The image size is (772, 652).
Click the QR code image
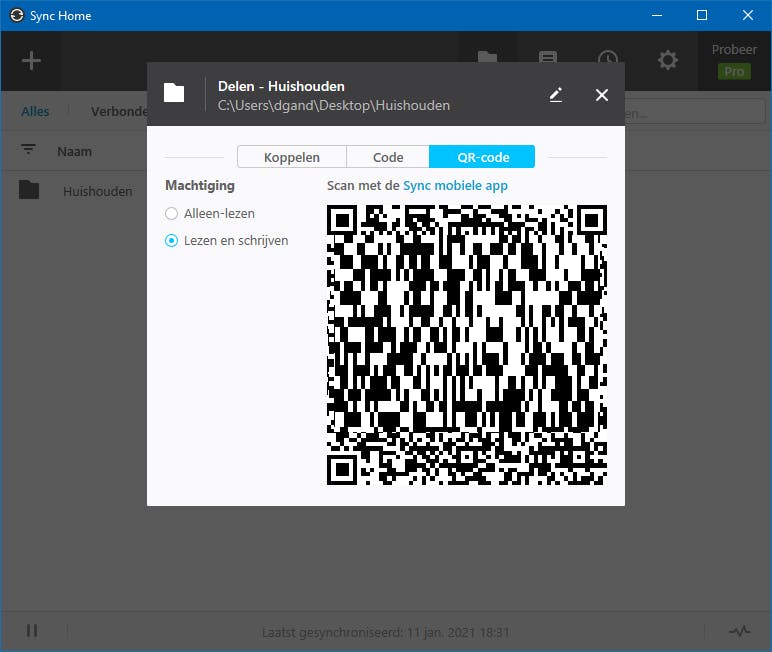tap(467, 345)
